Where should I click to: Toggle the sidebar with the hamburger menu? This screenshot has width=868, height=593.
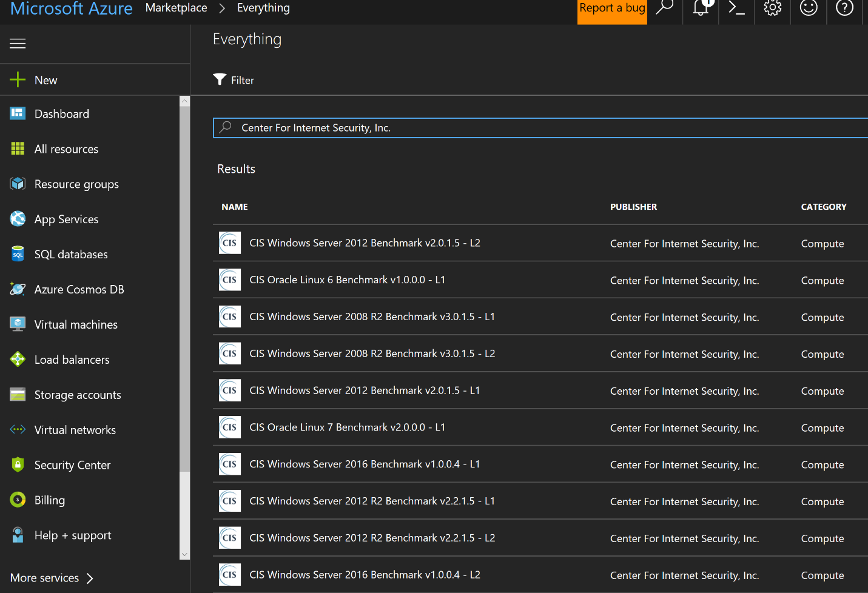(17, 43)
